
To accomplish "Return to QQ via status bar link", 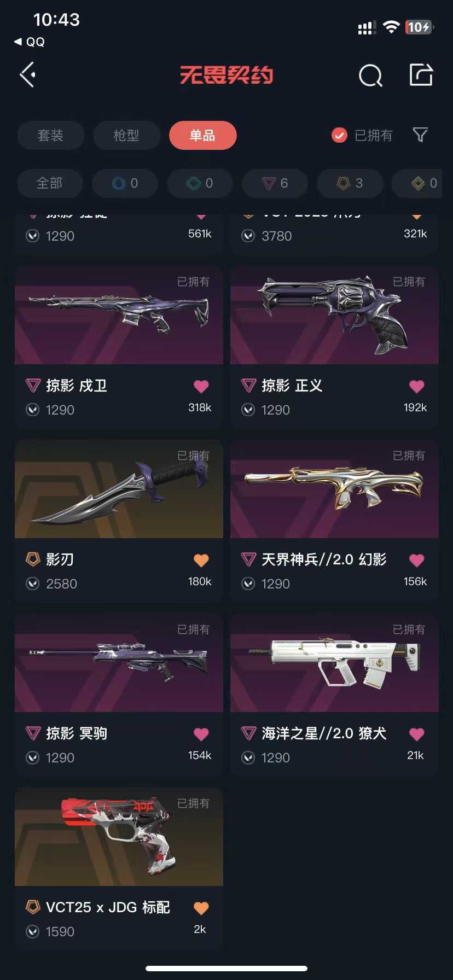I will coord(30,42).
